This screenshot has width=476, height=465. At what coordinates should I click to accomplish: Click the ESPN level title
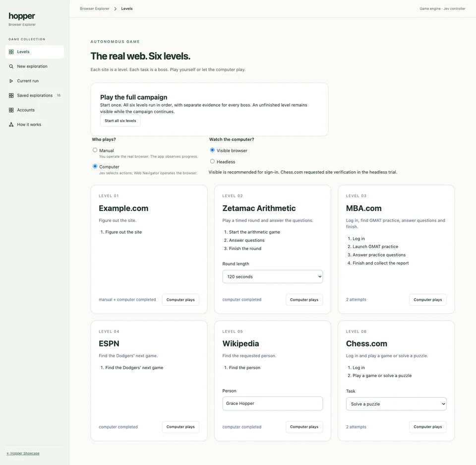(109, 344)
